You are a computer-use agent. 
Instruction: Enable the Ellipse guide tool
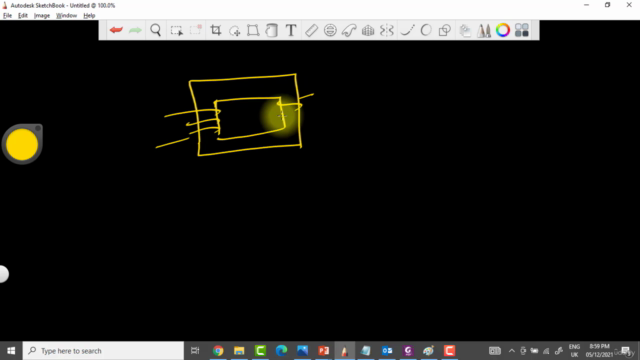point(330,30)
